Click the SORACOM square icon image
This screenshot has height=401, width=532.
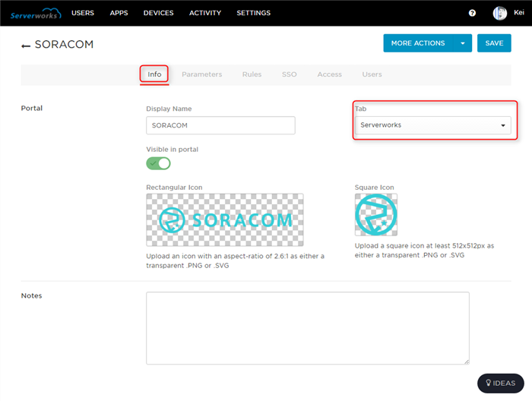click(376, 215)
